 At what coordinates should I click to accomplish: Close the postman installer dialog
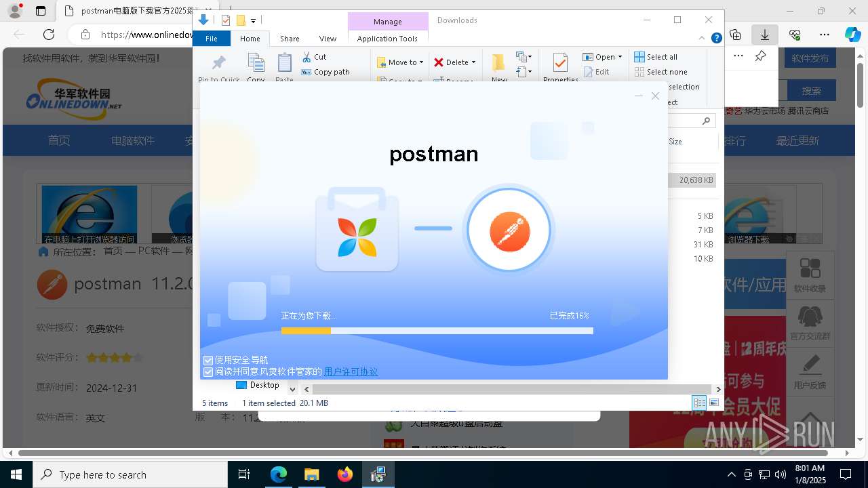click(x=655, y=96)
